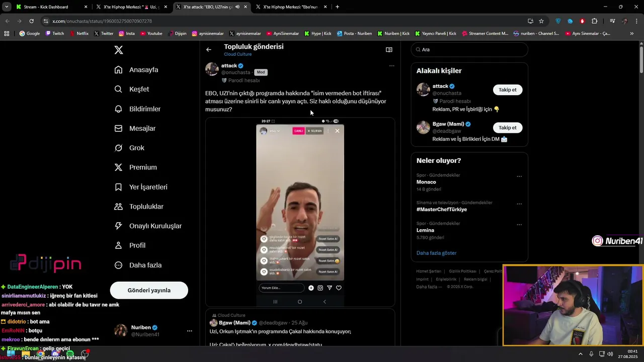The image size is (644, 362).
Task: Open Topluluklar communities
Action: click(x=139, y=207)
